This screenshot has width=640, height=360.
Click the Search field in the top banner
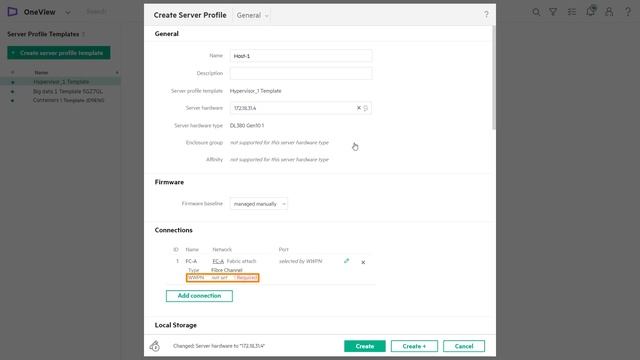click(x=96, y=12)
